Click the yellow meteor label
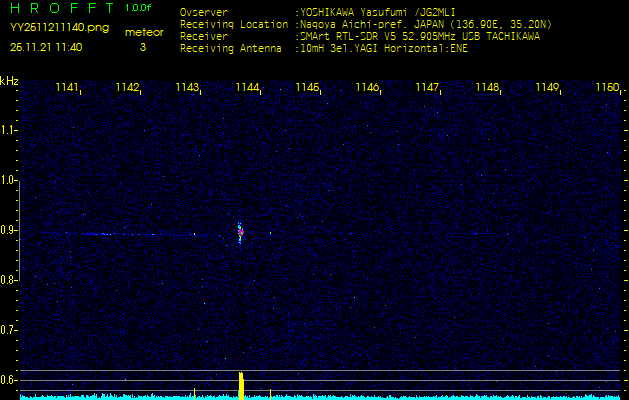The height and width of the screenshot is (400, 629). point(143,32)
